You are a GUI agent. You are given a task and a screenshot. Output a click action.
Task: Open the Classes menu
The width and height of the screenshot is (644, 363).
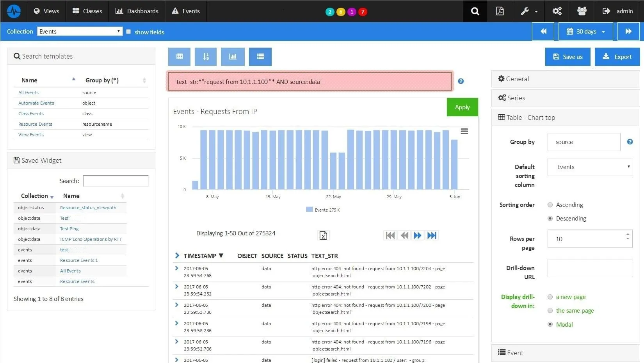click(x=87, y=11)
